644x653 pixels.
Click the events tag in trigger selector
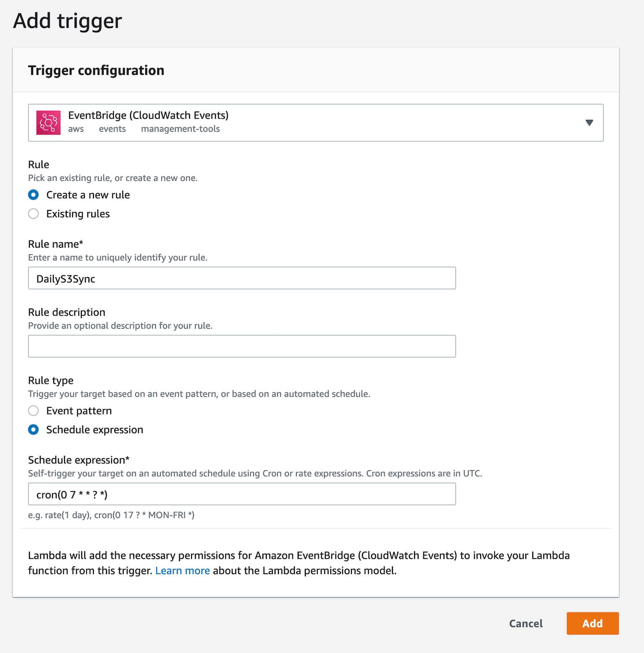pos(112,129)
